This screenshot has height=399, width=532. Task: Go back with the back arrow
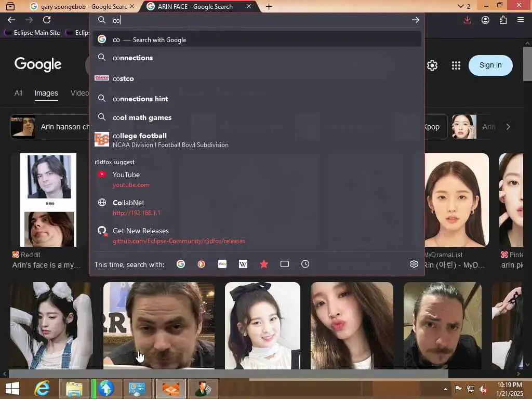tap(11, 20)
